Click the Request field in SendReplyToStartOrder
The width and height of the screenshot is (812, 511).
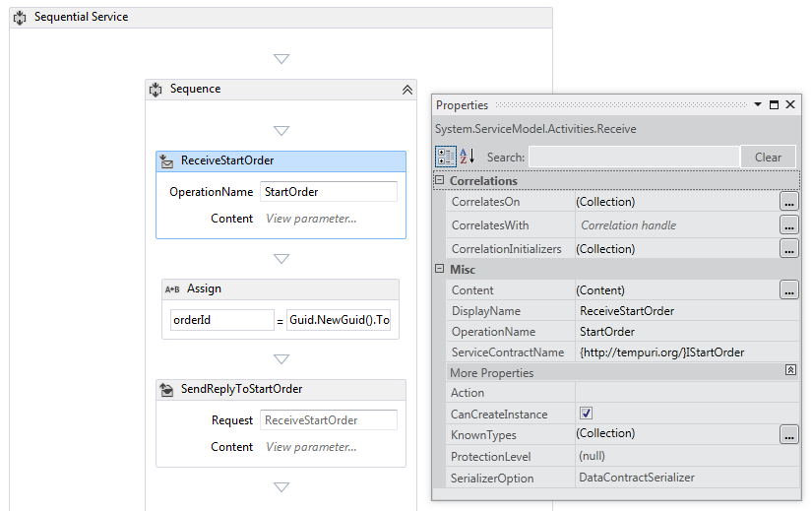pos(329,420)
